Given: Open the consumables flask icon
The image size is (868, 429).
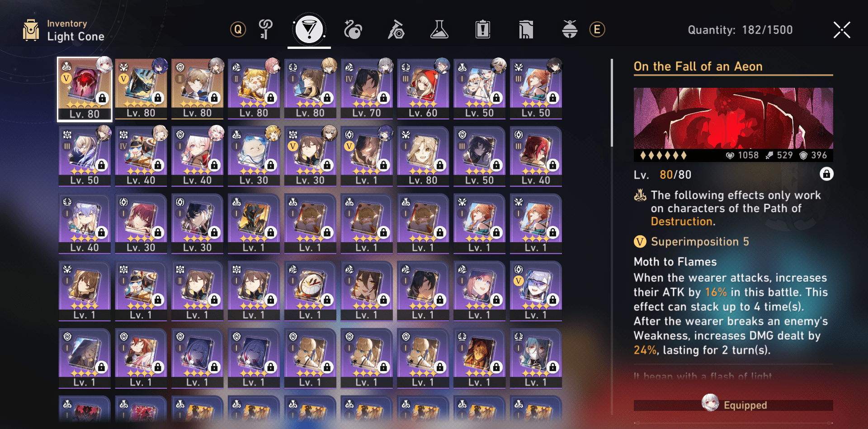Looking at the screenshot, I should [439, 30].
